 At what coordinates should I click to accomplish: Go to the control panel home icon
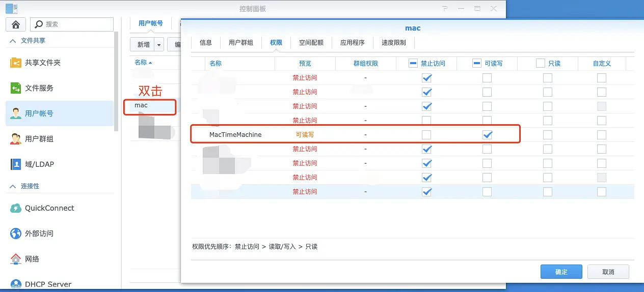(x=16, y=24)
